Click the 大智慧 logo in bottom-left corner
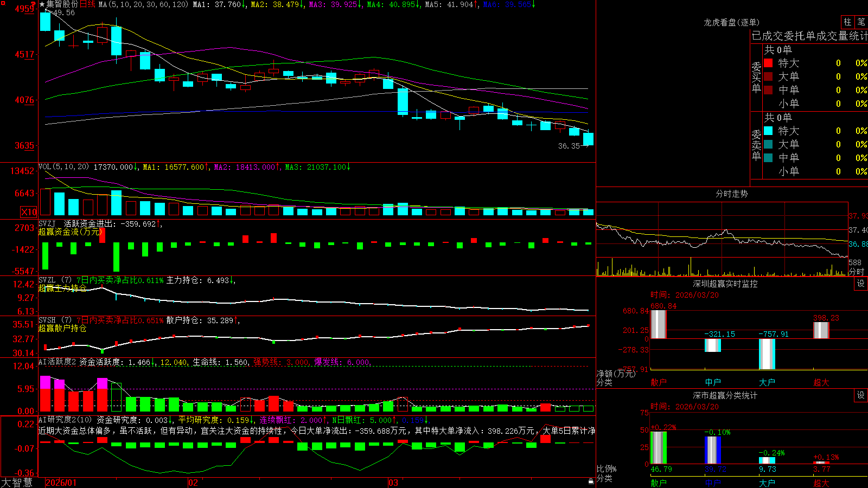 pos(17,483)
